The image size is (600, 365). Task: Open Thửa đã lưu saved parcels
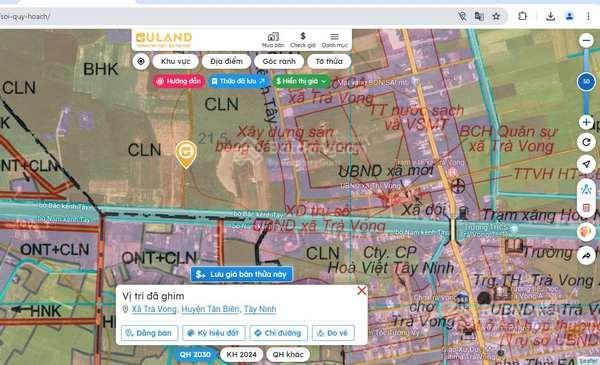pos(238,81)
